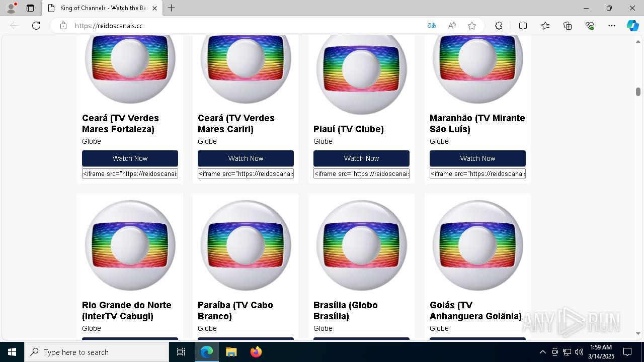Open the browser profile icon

(11, 8)
